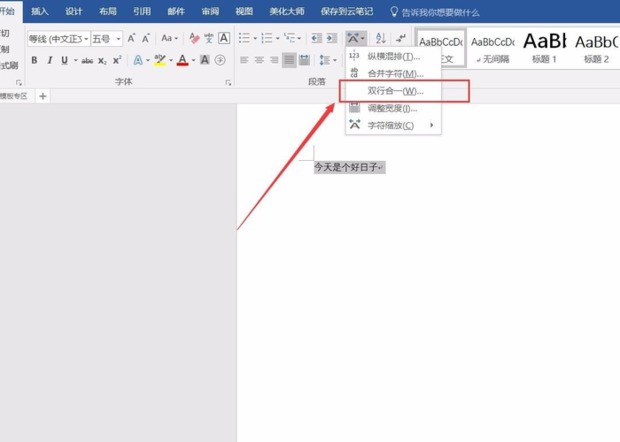Switch to the 插入 ribbon tab
620x442 pixels.
pos(39,12)
